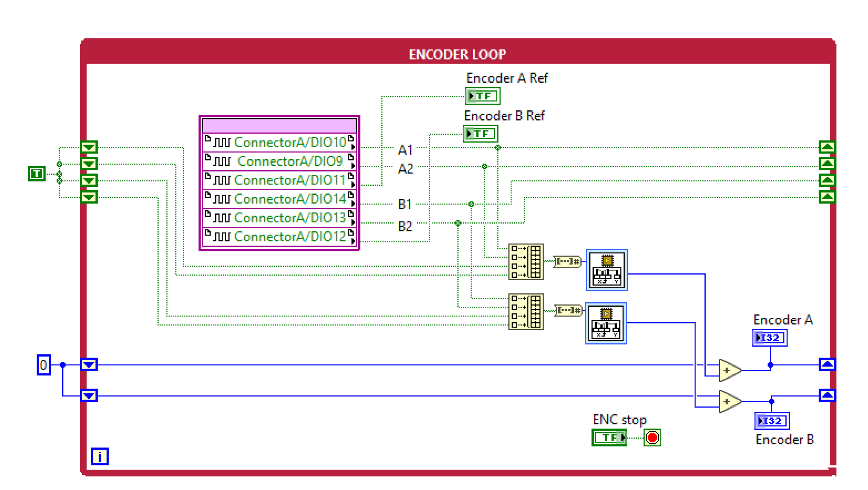Click the Encoder A Ref boolean indicator
The width and height of the screenshot is (868, 490).
point(483,96)
